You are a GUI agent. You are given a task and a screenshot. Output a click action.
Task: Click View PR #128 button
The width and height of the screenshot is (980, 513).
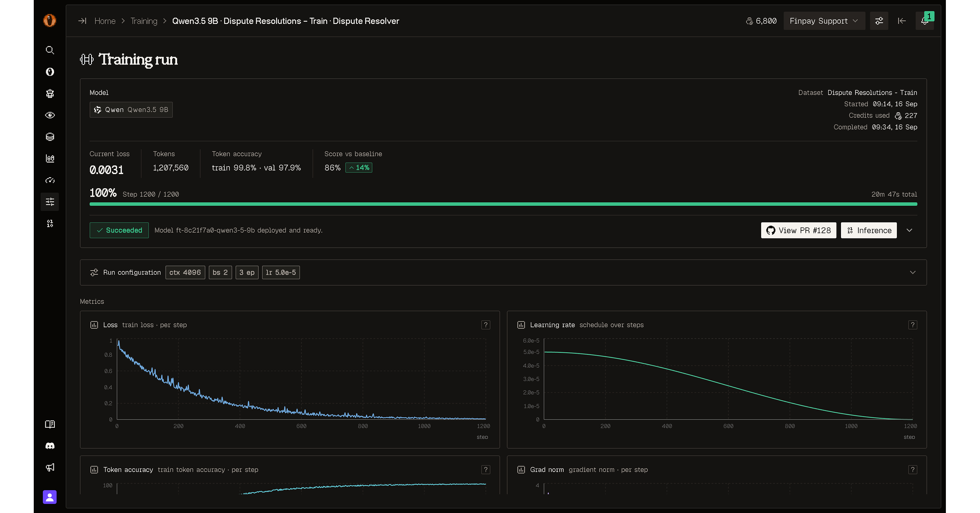tap(799, 230)
